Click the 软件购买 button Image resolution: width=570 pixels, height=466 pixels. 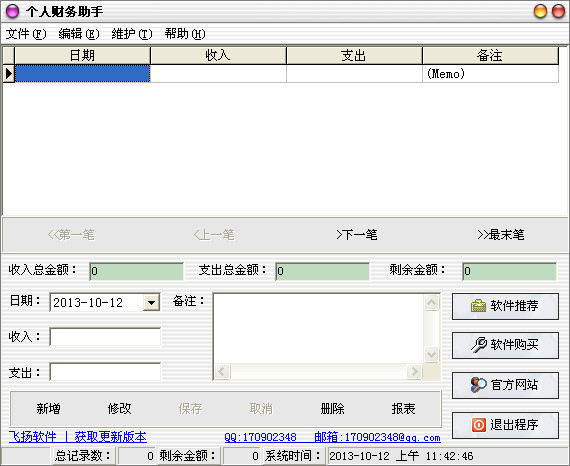[x=505, y=345]
